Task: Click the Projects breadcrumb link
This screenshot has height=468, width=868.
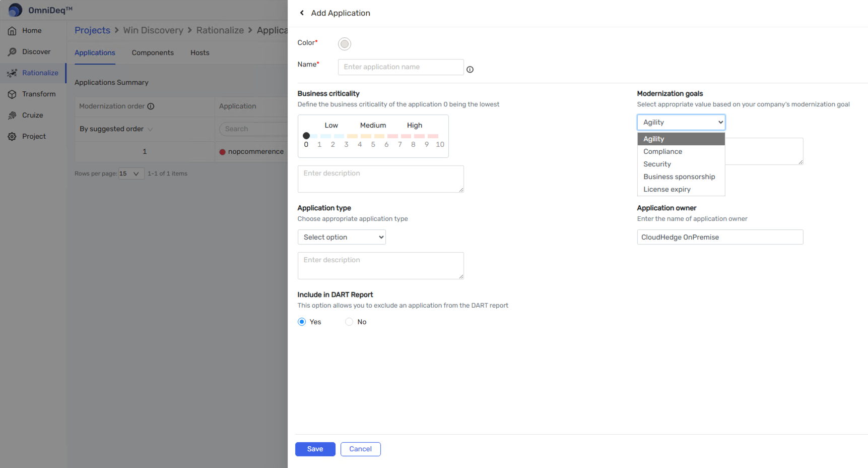Action: click(92, 30)
